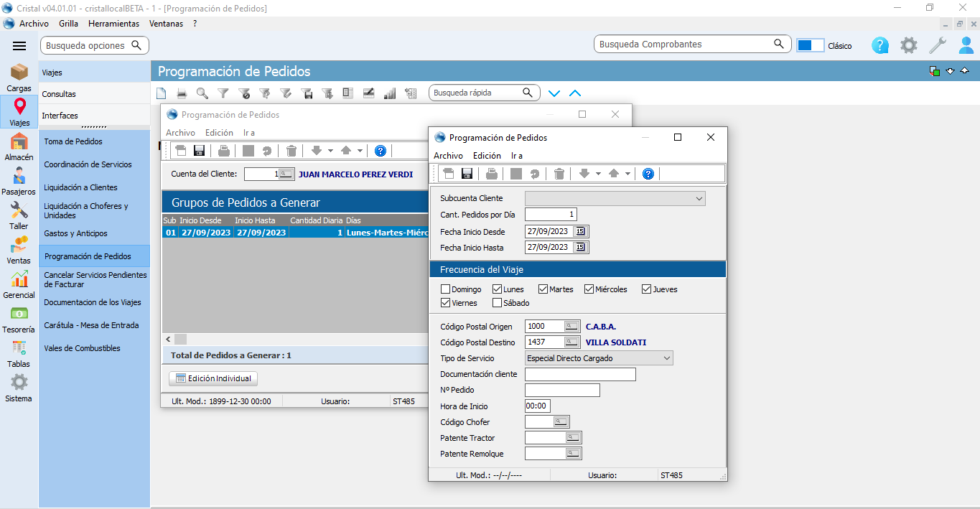Open calendar picker for Fecha Inicio Desde
Image resolution: width=980 pixels, height=509 pixels.
coord(580,231)
